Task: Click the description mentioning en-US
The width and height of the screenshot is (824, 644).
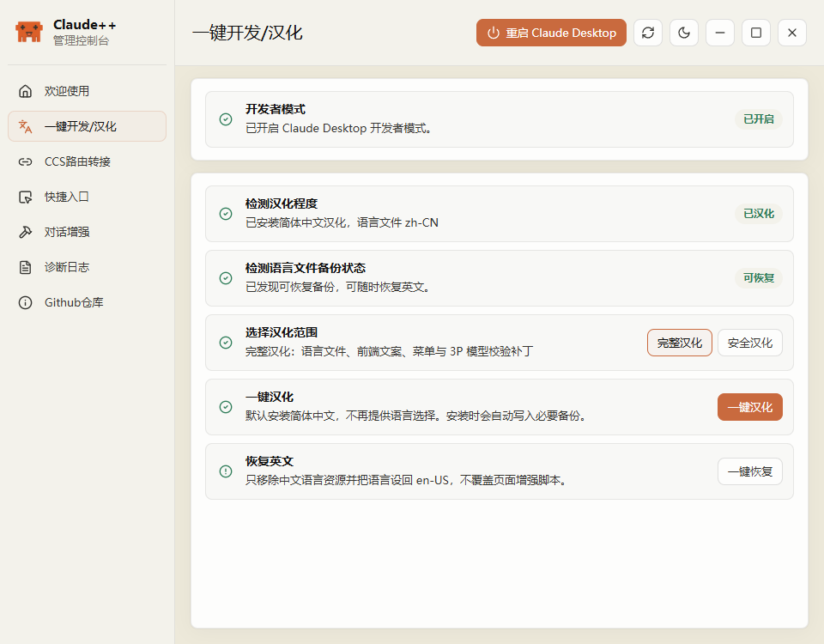Action: 407,480
